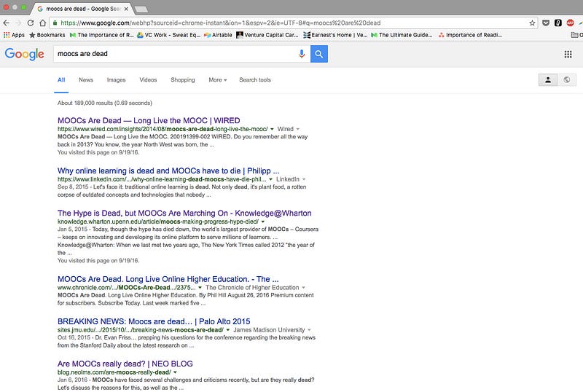Close the moocs are dead tab
The image size is (583, 392).
tap(126, 9)
